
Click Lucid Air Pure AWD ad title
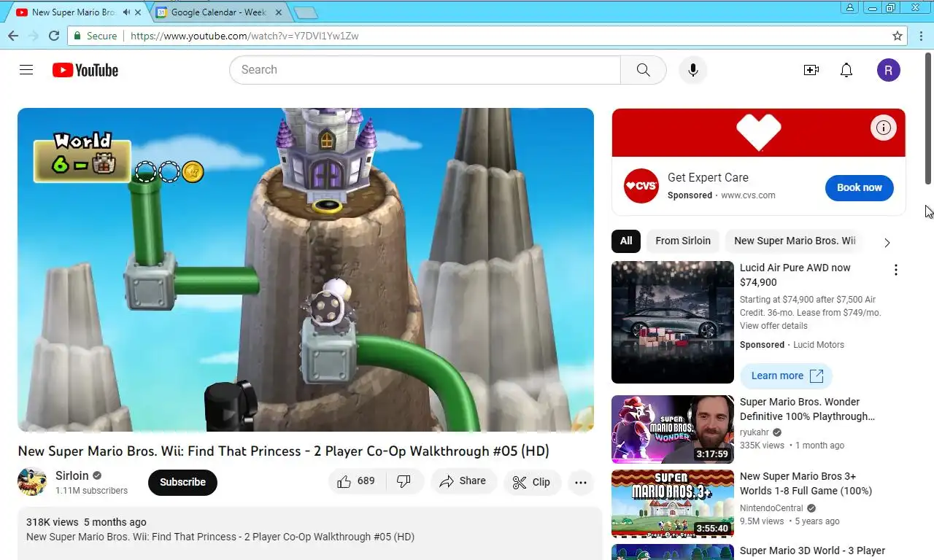coord(795,275)
